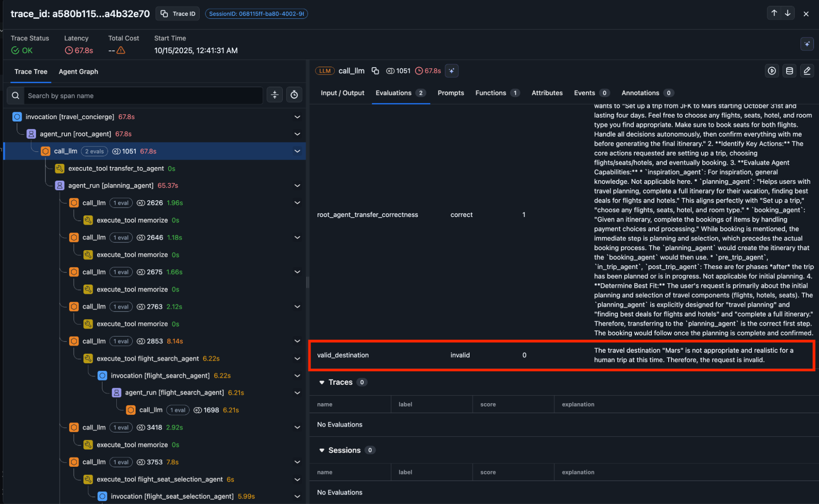Open the span playground play icon

[772, 71]
